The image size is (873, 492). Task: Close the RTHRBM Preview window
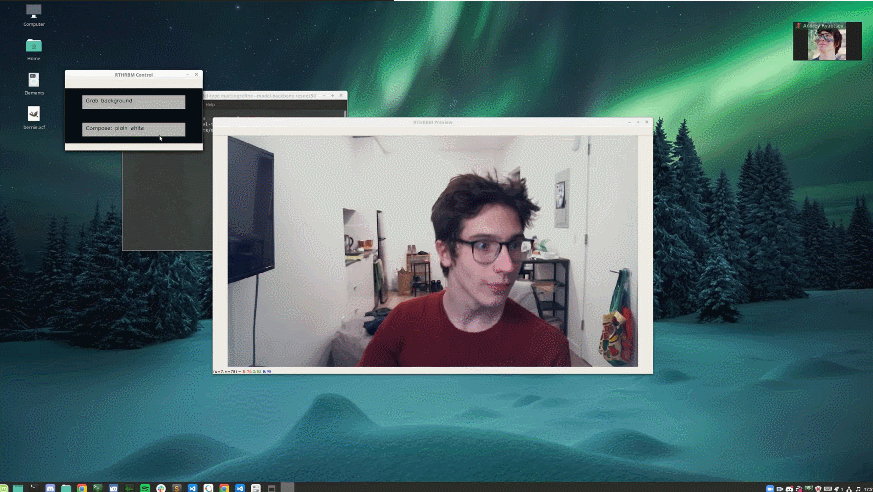(x=646, y=122)
